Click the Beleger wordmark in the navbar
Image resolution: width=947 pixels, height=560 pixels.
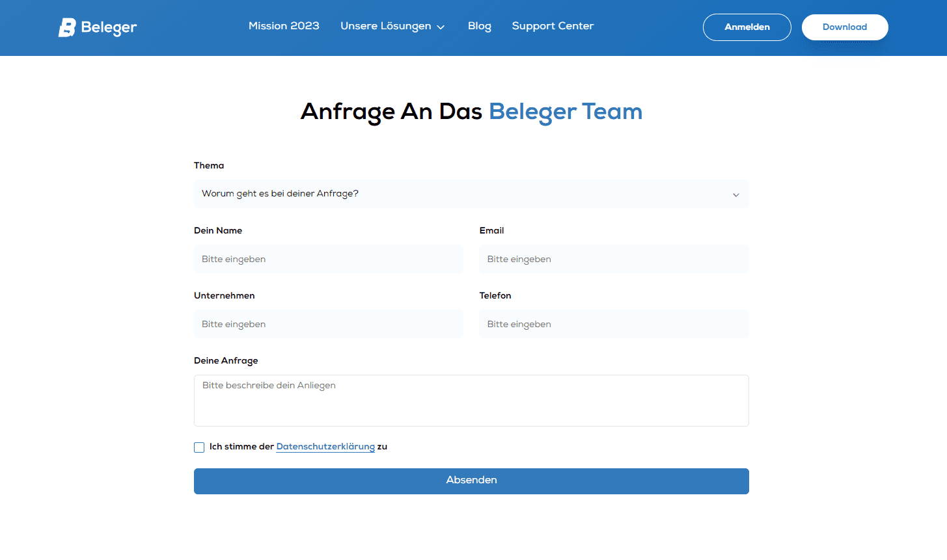[108, 27]
